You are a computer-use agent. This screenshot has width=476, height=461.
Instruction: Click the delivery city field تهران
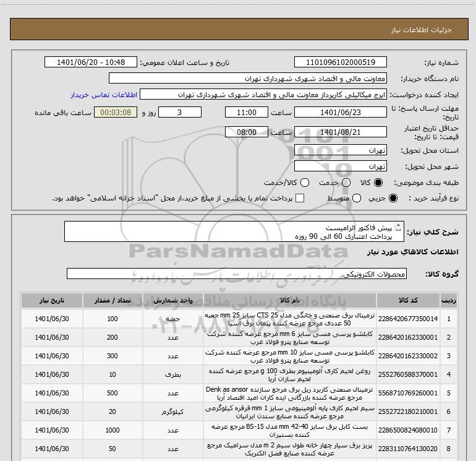pyautogui.click(x=340, y=166)
